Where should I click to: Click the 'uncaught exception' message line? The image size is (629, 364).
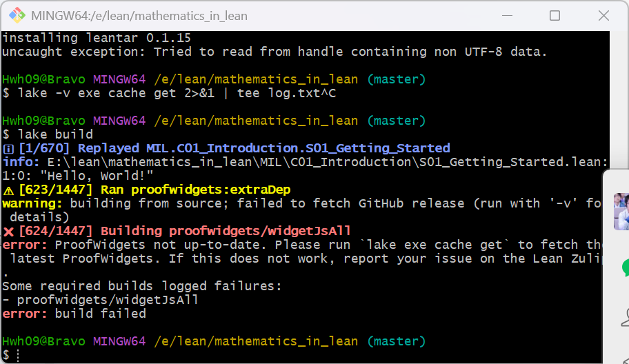tap(274, 52)
